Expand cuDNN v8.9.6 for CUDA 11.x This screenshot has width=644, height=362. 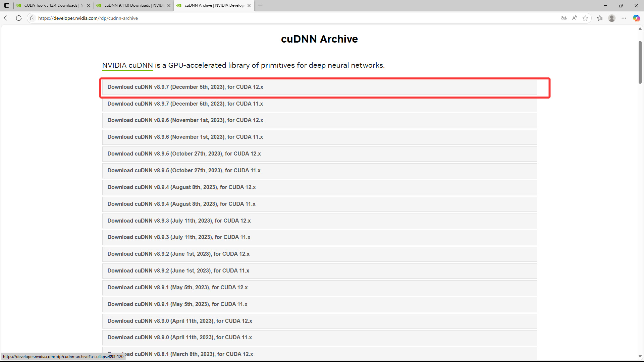point(319,137)
